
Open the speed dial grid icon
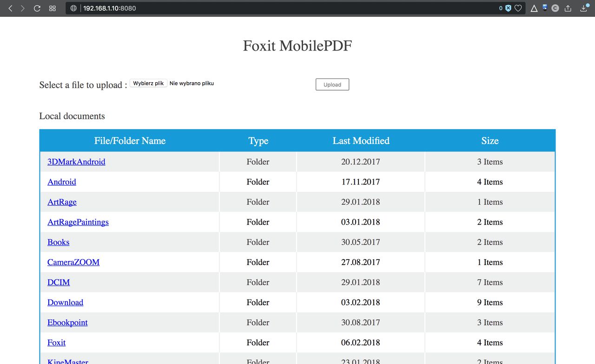coord(53,8)
